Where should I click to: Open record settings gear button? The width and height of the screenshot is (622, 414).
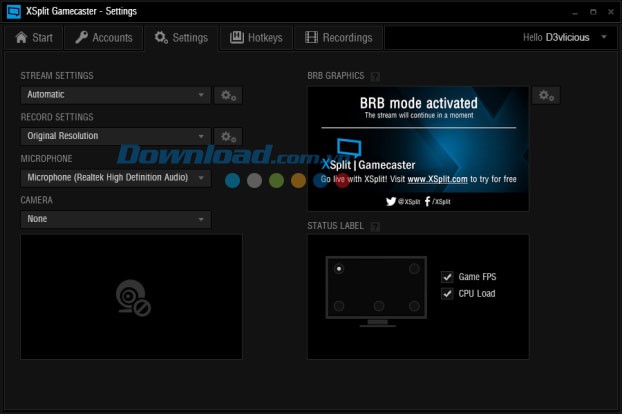pyautogui.click(x=228, y=136)
